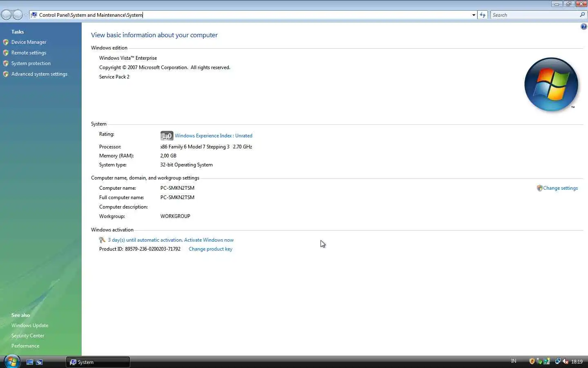Click the WORKGROUP workgroup value
The width and height of the screenshot is (588, 368).
pyautogui.click(x=175, y=216)
